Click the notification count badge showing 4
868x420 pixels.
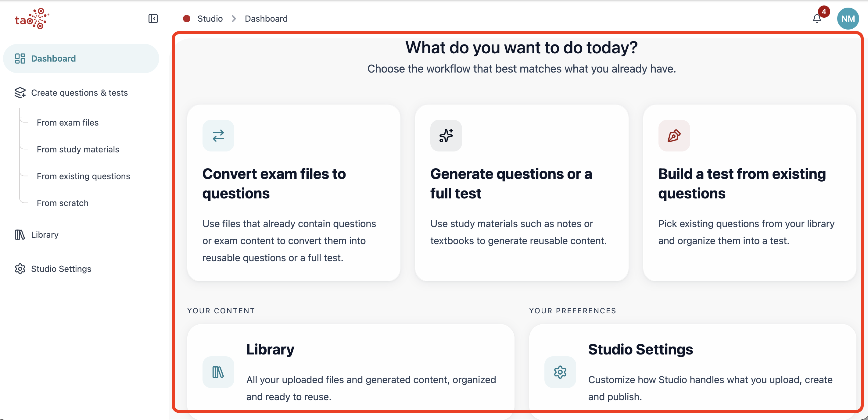point(823,12)
